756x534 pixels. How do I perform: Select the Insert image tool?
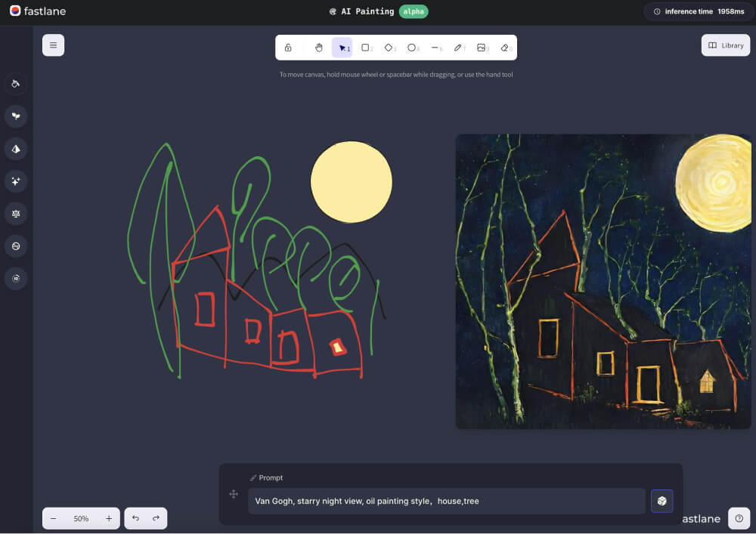(482, 48)
